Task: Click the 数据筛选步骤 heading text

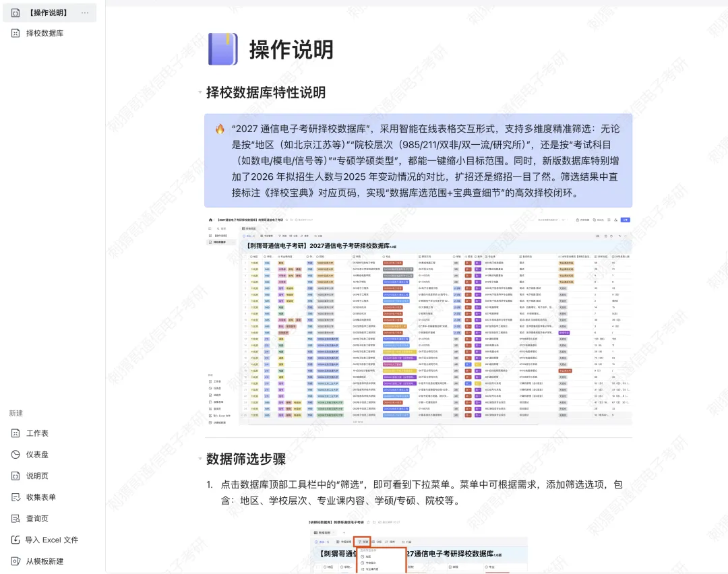Action: tap(246, 459)
